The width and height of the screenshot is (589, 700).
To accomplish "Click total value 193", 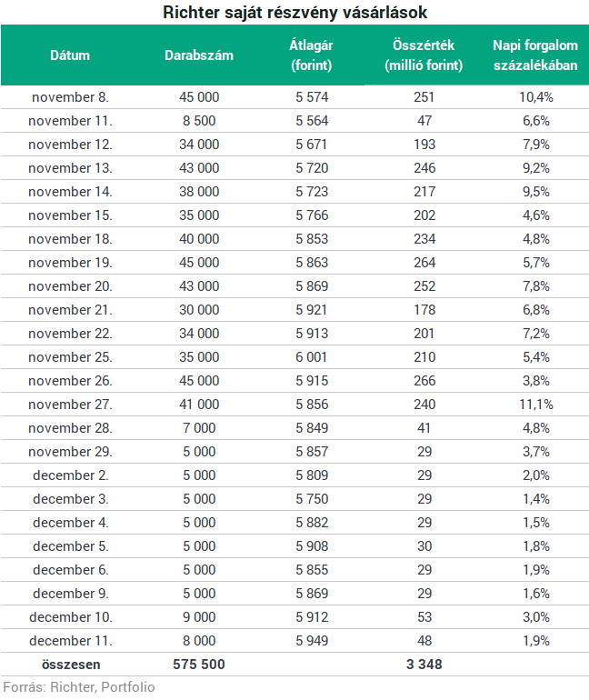I will click(x=424, y=145).
